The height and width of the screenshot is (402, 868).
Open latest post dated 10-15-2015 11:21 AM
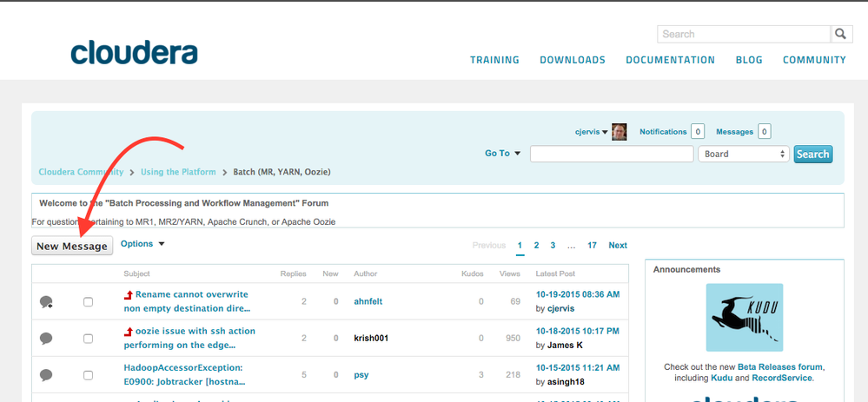click(x=578, y=368)
